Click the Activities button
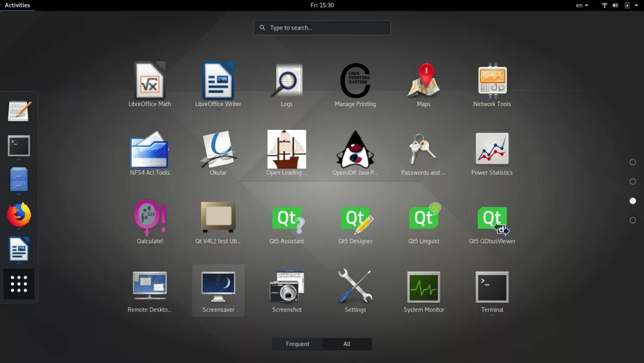 click(x=18, y=5)
